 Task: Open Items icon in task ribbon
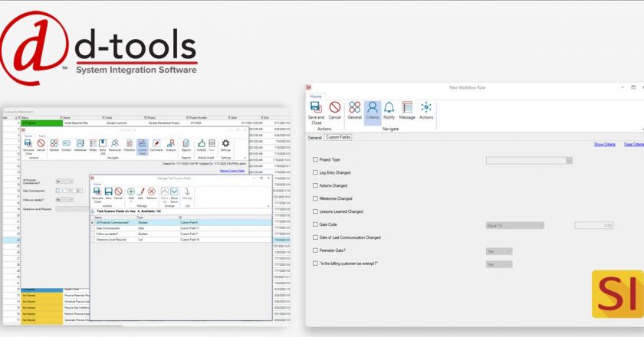point(103,146)
